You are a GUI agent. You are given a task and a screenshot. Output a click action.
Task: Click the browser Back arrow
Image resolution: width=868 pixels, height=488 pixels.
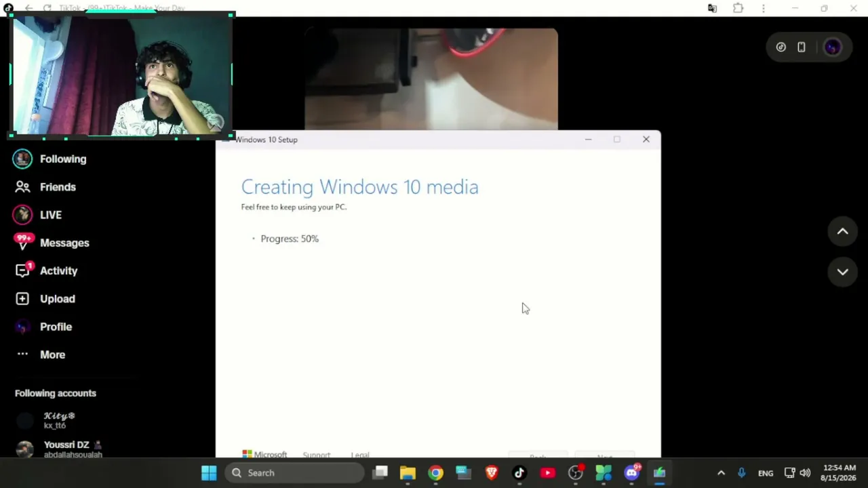click(28, 8)
